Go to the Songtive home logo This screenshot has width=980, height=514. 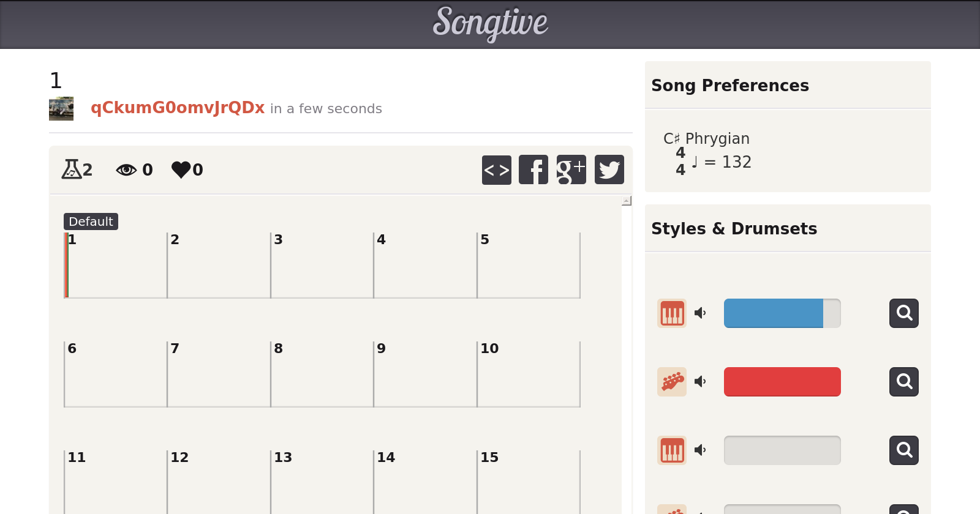[490, 23]
